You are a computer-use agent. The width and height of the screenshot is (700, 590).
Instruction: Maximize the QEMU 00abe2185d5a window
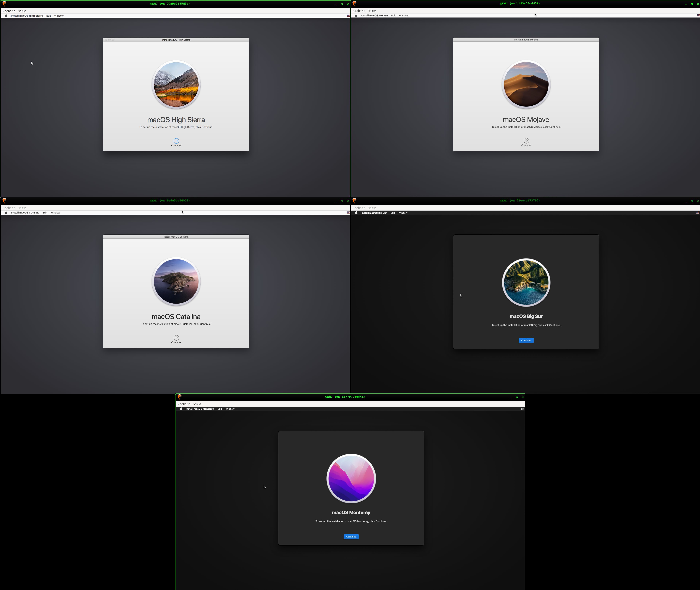click(342, 4)
